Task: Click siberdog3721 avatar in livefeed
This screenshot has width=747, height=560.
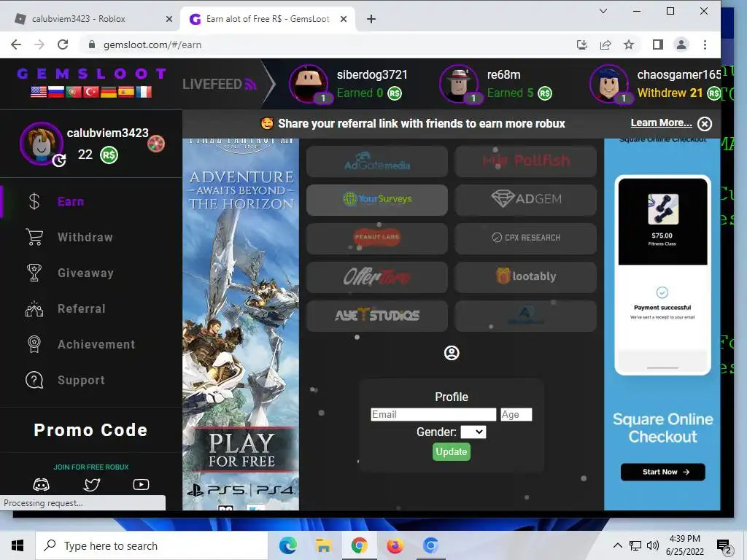Action: pyautogui.click(x=309, y=84)
